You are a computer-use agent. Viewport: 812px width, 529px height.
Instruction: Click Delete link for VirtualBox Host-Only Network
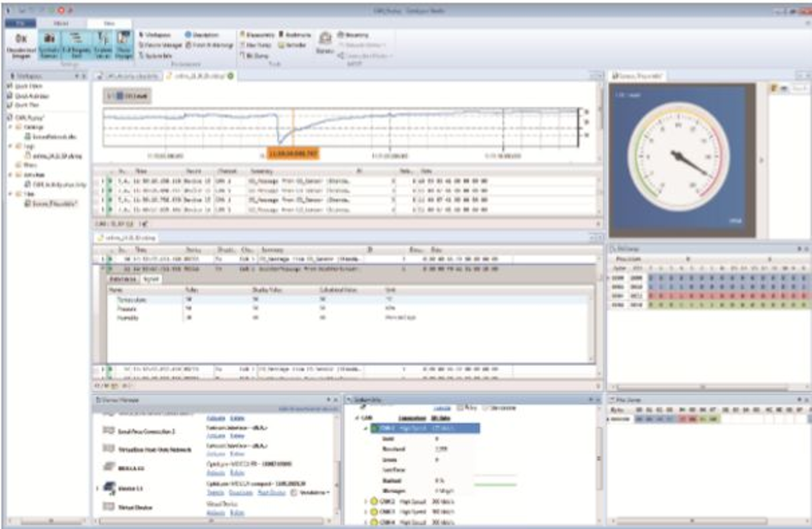[x=238, y=454]
